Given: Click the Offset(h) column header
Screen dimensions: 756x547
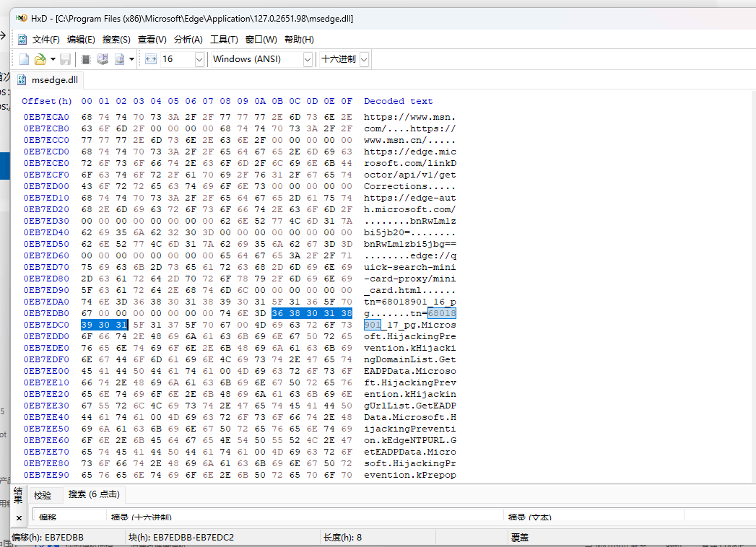Looking at the screenshot, I should [x=47, y=101].
